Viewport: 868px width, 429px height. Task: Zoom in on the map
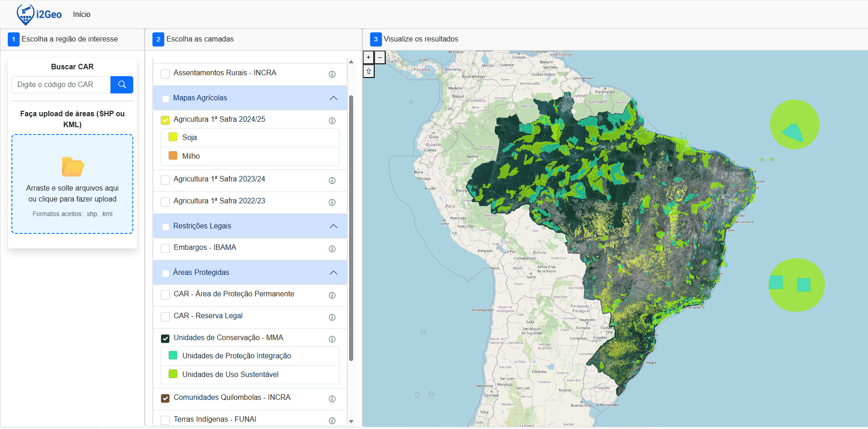[x=368, y=57]
